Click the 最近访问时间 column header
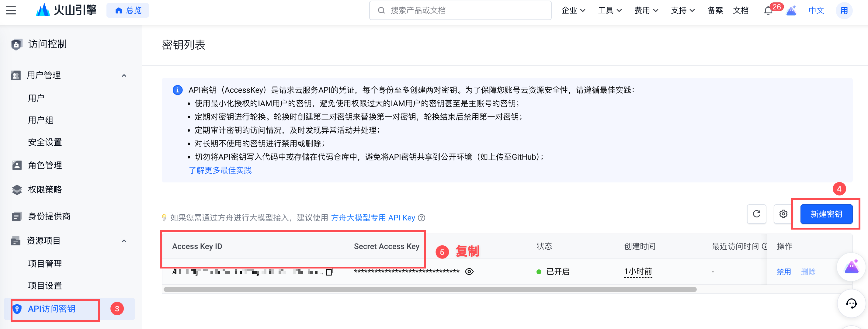 (735, 246)
